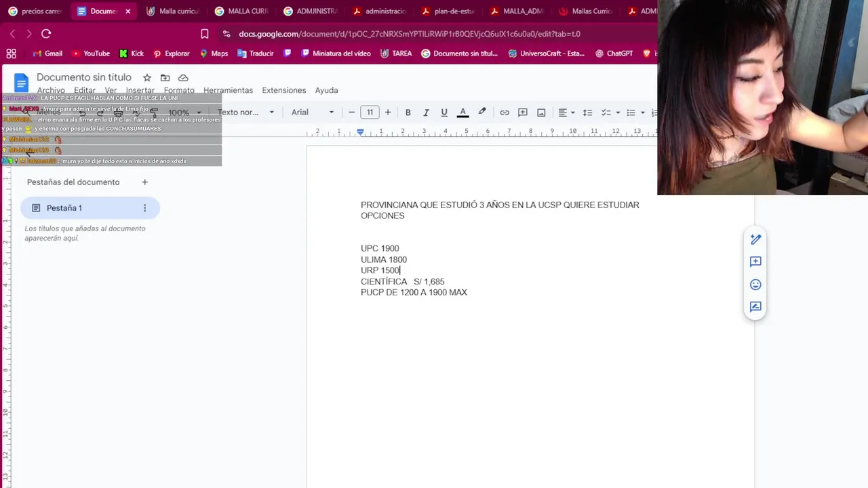This screenshot has width=868, height=488.
Task: Click the line 'ULIMA 1800' in document
Action: click(x=384, y=260)
